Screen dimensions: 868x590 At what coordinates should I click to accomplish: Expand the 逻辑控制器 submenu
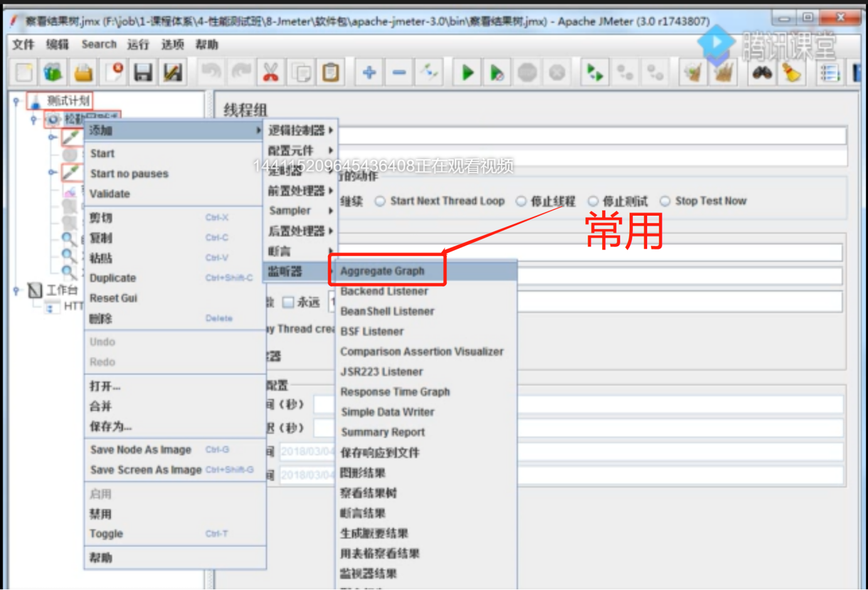click(300, 130)
